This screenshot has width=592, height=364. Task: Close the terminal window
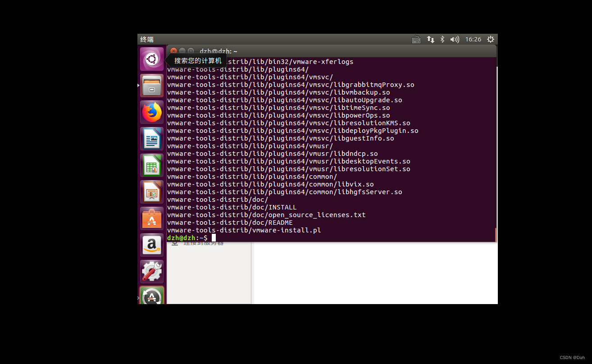click(173, 51)
